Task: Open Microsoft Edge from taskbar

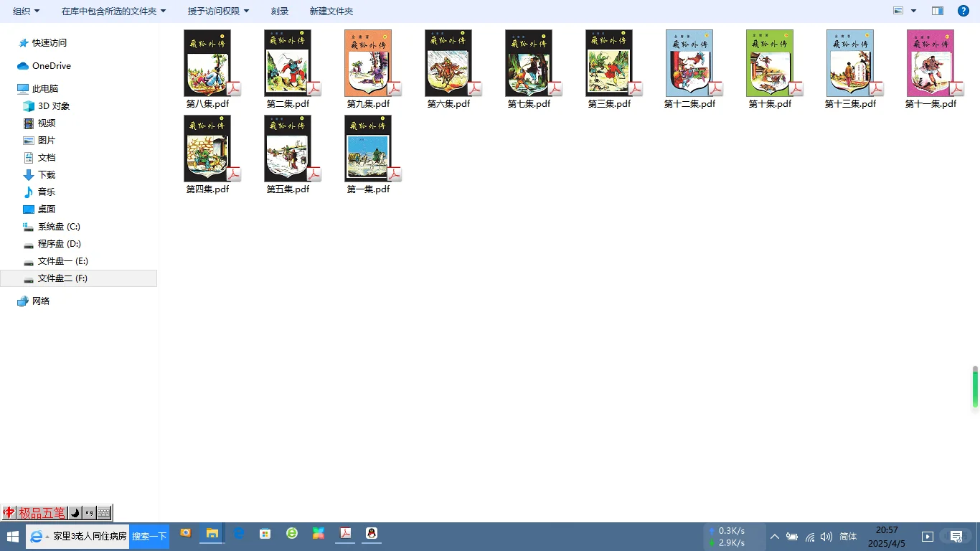Action: [x=239, y=533]
